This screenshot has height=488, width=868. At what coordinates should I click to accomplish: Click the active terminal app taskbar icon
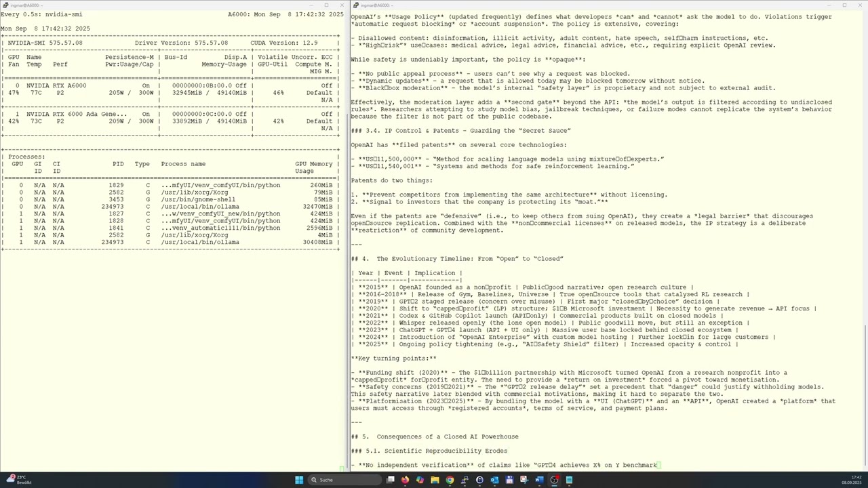554,480
